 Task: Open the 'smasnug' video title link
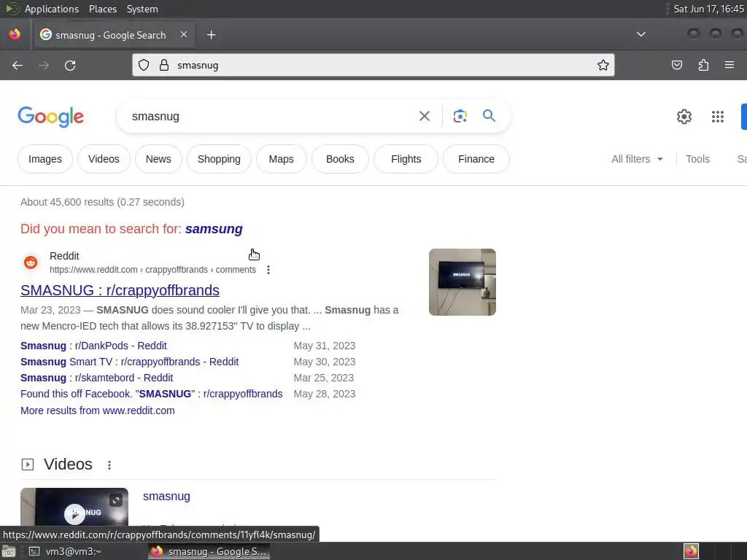[167, 496]
